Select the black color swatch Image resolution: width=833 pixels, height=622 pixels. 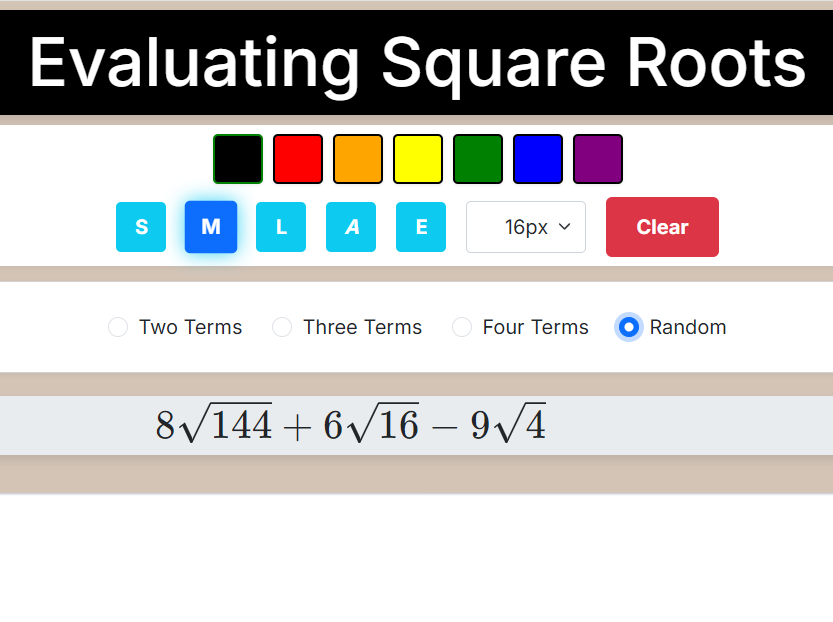pyautogui.click(x=238, y=159)
